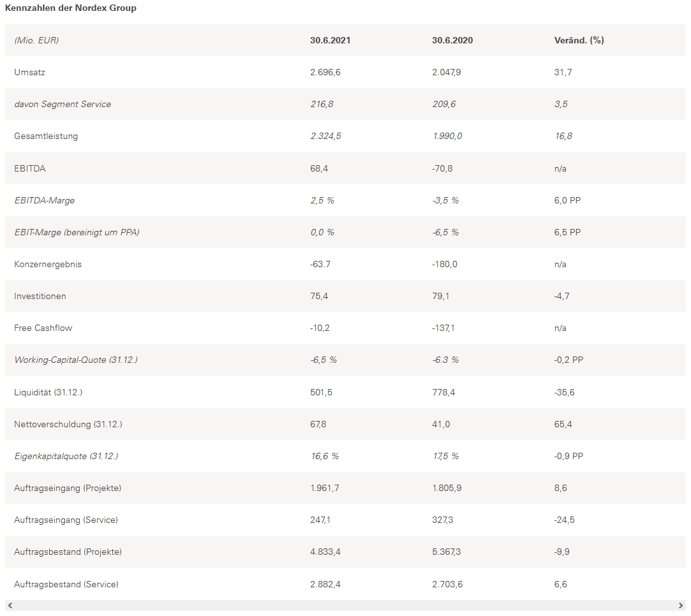Click the Working-Capital-Quote (31.12.) label
The height and width of the screenshot is (616, 691).
(x=76, y=360)
